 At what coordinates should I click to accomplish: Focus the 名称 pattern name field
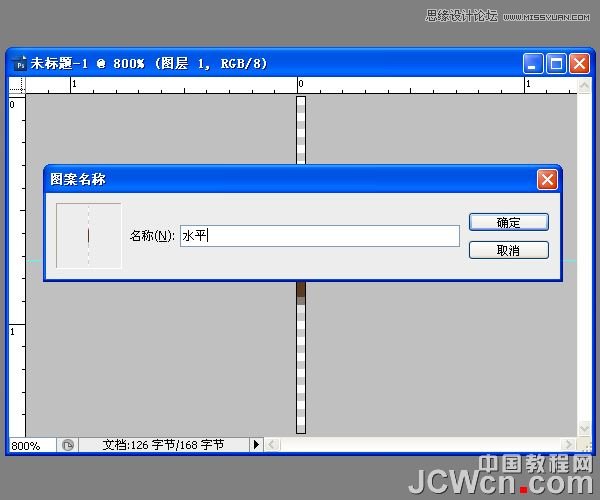pyautogui.click(x=320, y=236)
